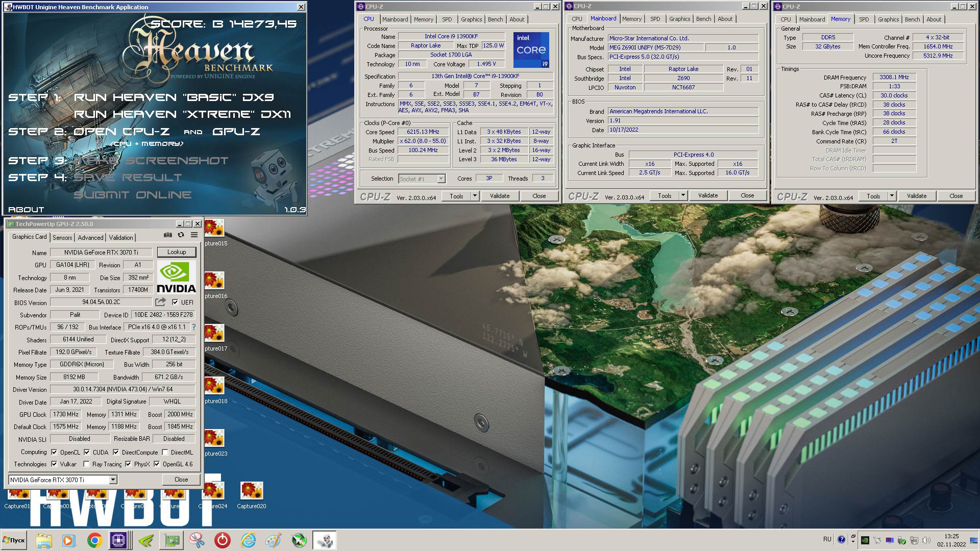Screen dimensions: 980x551
Task: Click the Lookup button in GPU-Z
Action: (x=177, y=252)
